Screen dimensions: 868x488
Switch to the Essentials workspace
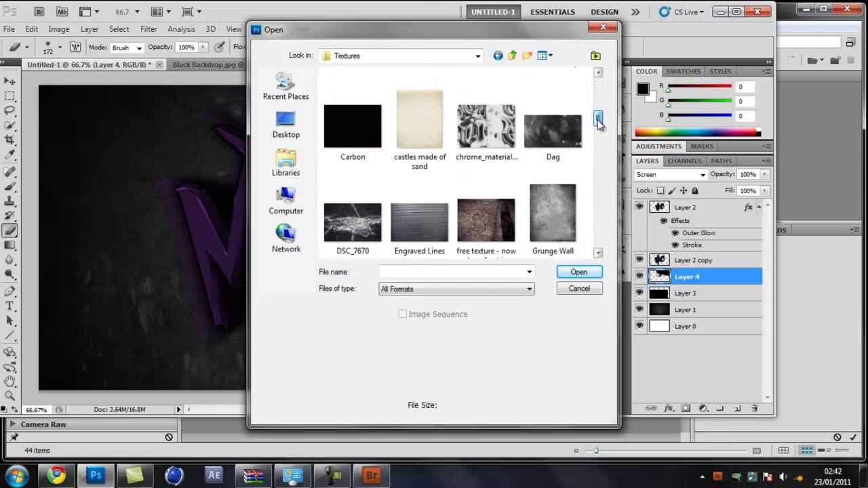click(x=553, y=12)
